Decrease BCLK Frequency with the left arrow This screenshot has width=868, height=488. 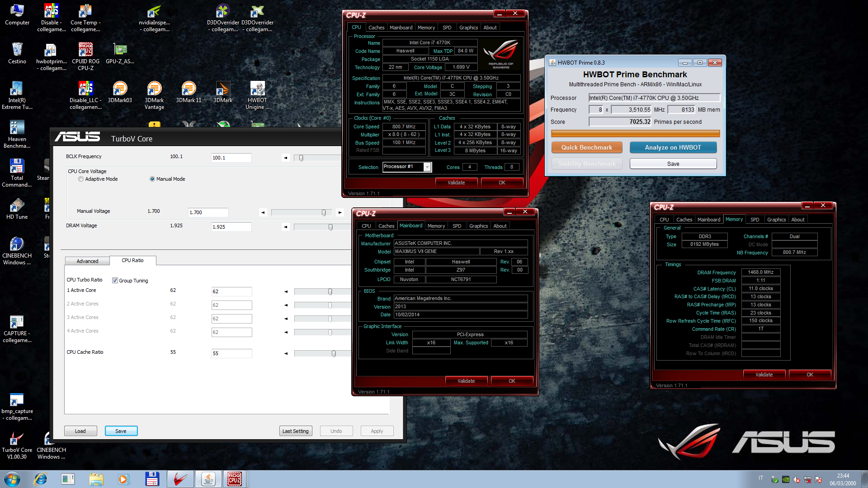point(285,158)
